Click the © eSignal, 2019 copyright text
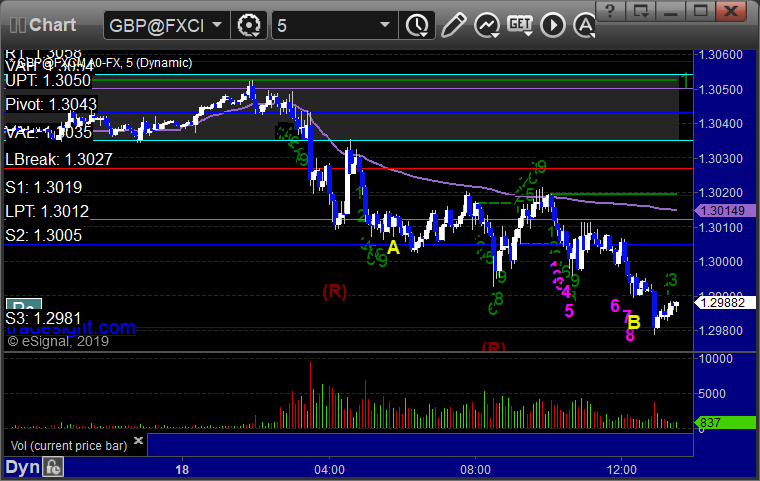The image size is (760, 481). (x=58, y=341)
